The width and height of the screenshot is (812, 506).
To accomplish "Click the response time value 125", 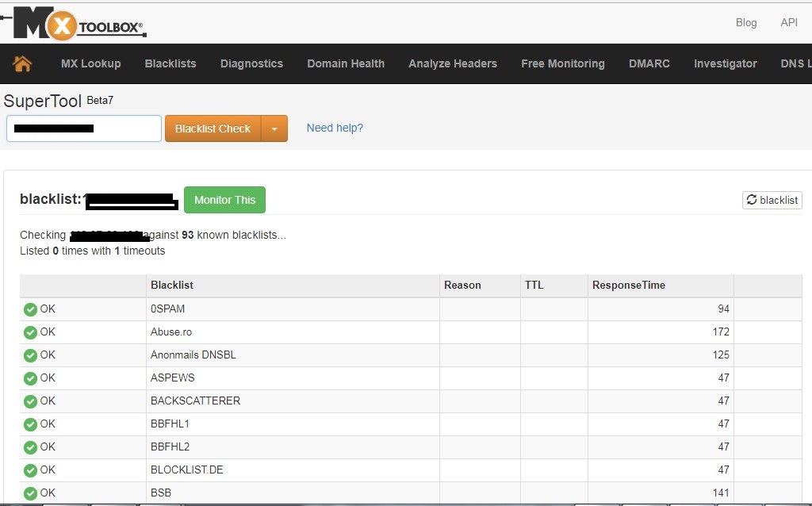I will tap(721, 355).
